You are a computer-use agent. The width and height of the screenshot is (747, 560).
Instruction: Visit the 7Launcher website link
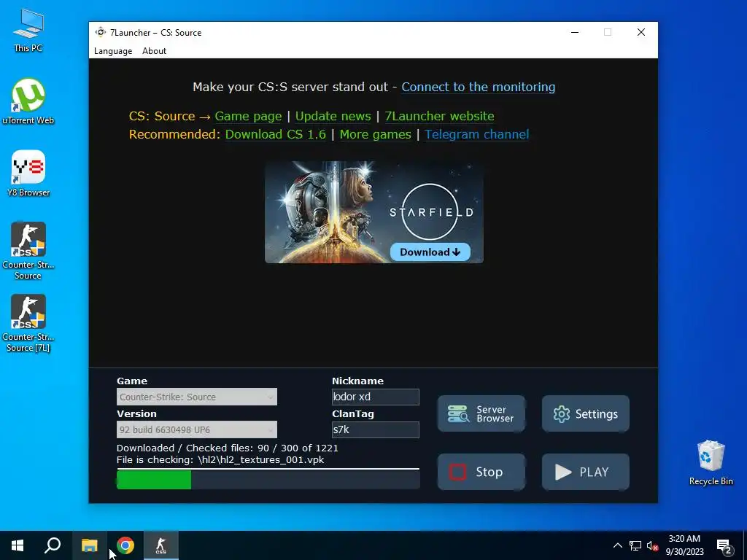pos(439,116)
